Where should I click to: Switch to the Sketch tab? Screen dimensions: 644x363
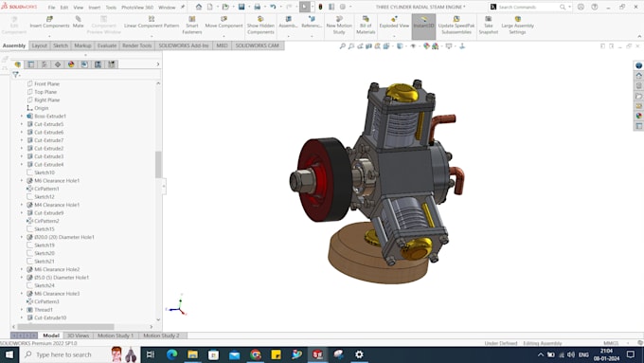[x=61, y=45]
